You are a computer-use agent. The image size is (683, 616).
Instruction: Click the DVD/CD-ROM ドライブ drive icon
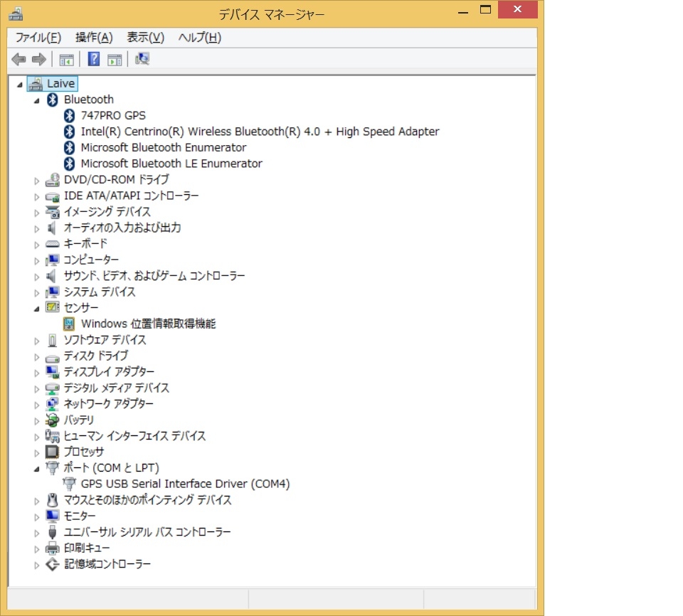(52, 179)
